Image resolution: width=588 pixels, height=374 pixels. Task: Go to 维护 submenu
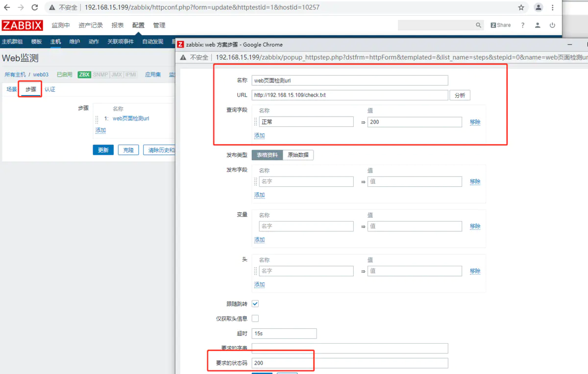[x=74, y=42]
